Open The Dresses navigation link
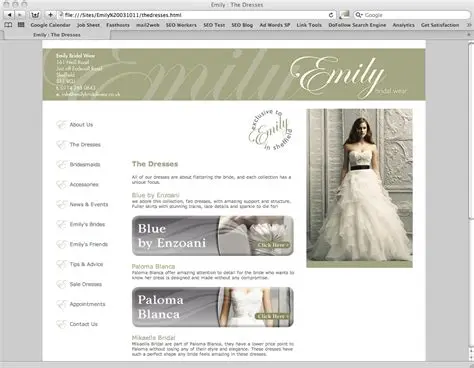Image resolution: width=474 pixels, height=368 pixels. coord(85,145)
